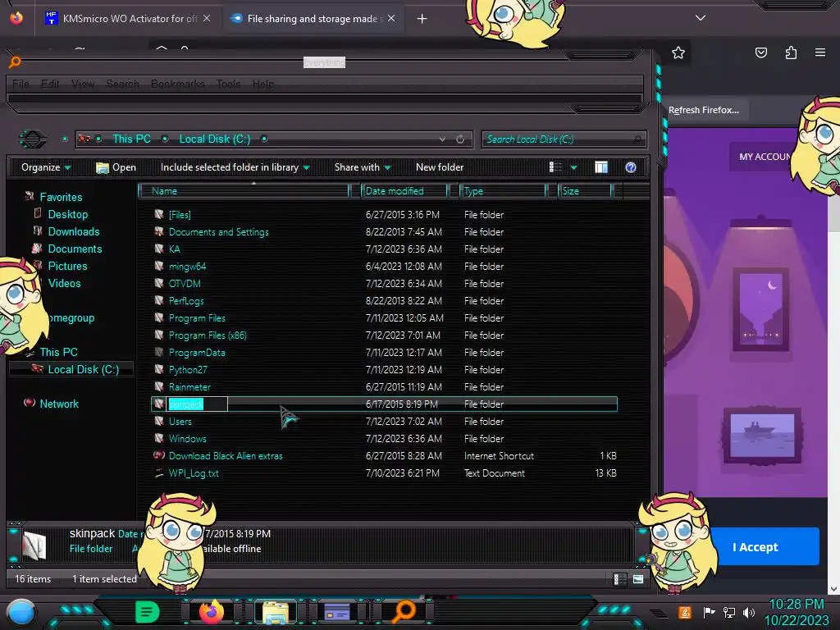This screenshot has width=840, height=630.
Task: Close the File sharing and storage tab
Action: (x=391, y=18)
